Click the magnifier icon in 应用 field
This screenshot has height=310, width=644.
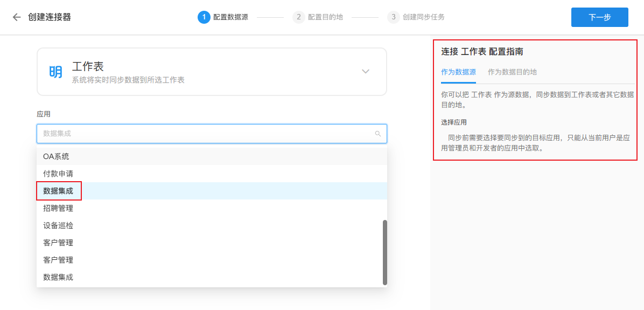tap(377, 134)
